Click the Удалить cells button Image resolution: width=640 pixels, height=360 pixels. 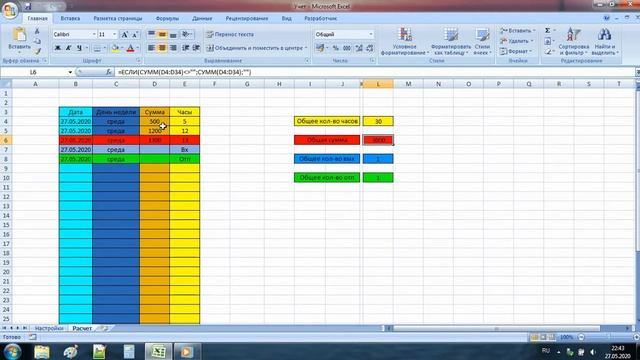pos(517,41)
